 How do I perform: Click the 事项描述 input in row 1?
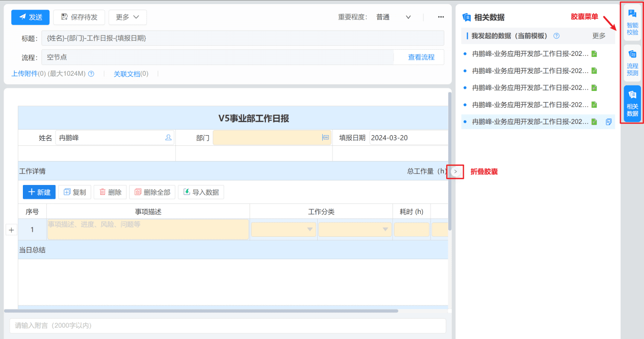point(148,229)
